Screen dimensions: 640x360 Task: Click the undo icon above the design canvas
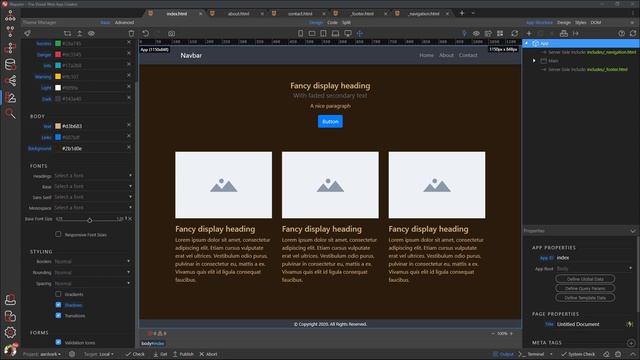tap(145, 33)
